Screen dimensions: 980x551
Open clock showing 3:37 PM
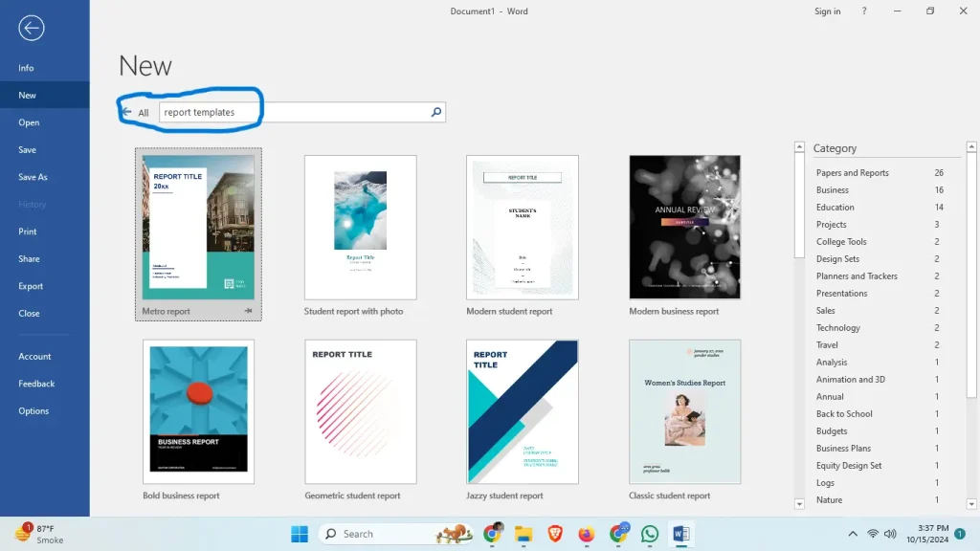(927, 534)
